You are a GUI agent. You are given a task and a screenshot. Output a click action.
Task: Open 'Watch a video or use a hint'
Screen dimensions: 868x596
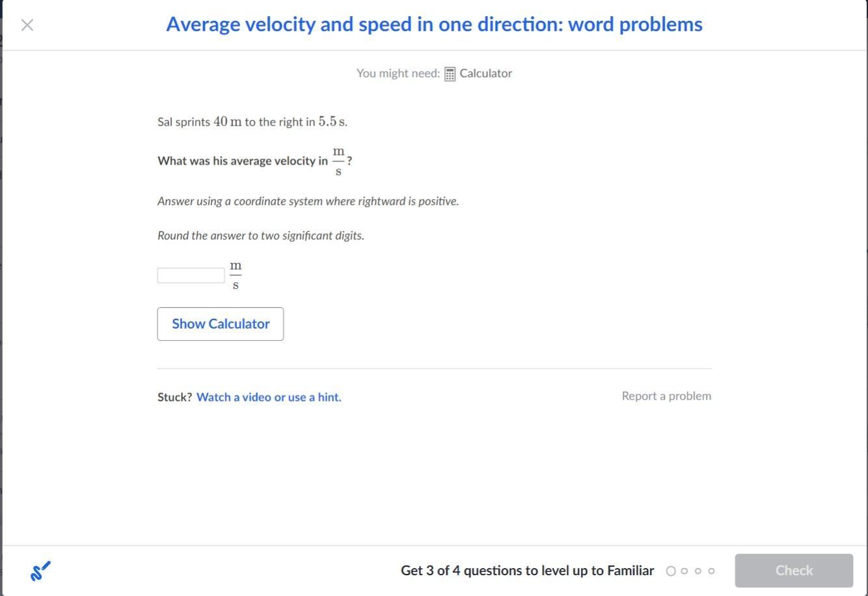269,397
